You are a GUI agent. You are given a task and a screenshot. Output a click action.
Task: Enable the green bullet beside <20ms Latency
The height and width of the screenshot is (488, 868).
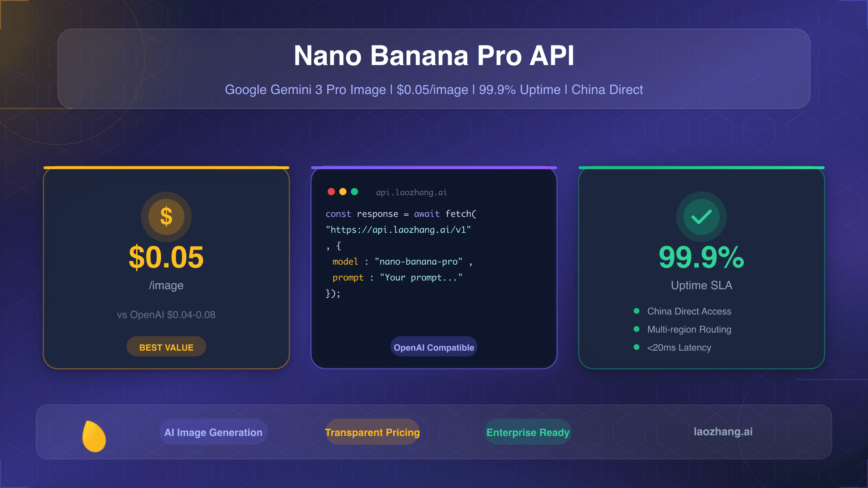click(637, 347)
